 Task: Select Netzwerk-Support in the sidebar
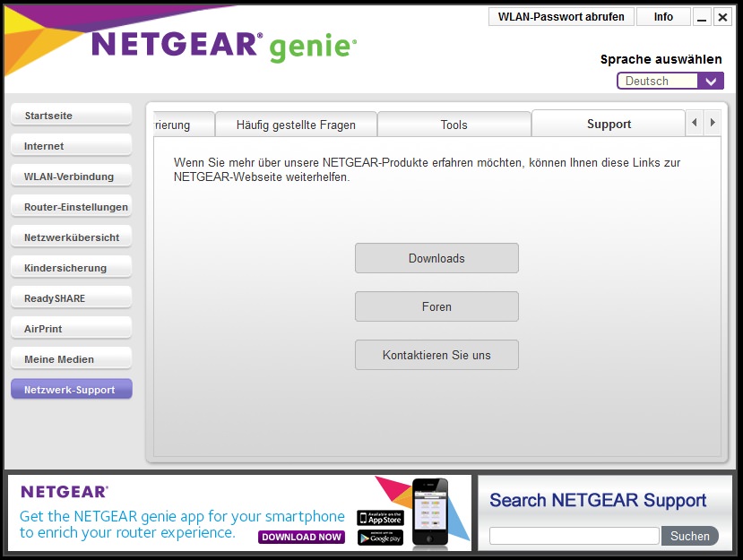coord(72,389)
